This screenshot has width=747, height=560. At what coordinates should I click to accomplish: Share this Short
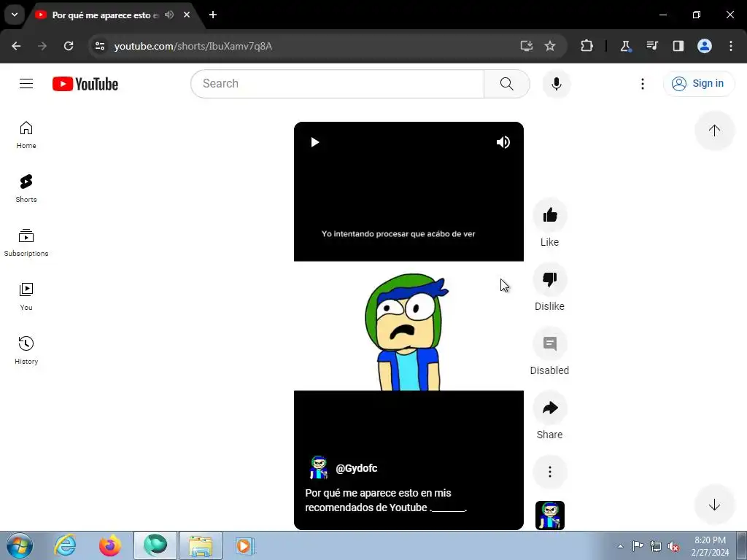(550, 408)
